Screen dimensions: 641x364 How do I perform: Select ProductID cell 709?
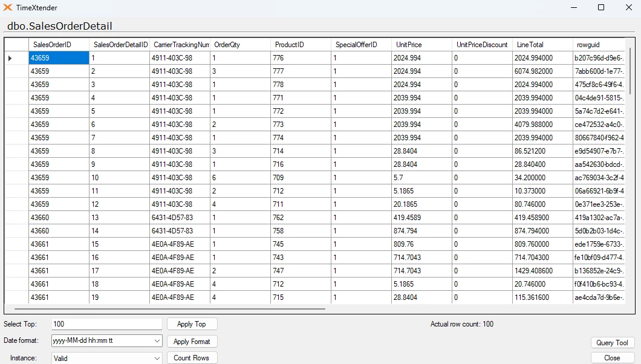[301, 178]
